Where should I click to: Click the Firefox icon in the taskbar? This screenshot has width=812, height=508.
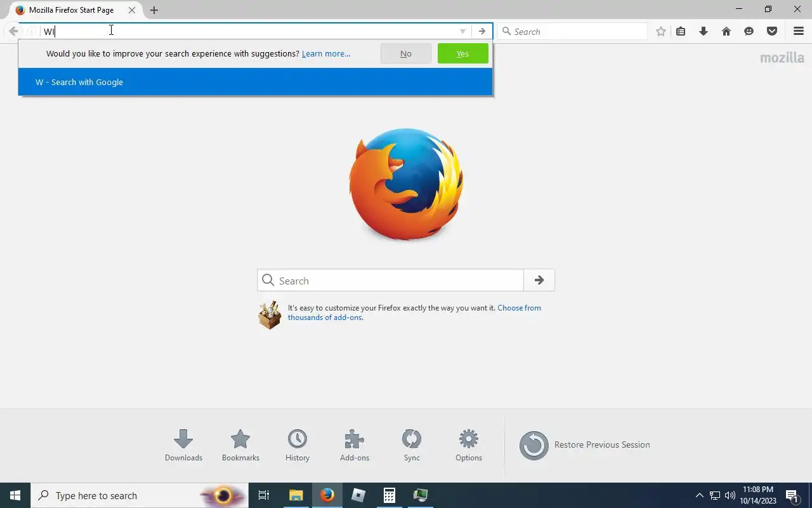click(x=327, y=495)
